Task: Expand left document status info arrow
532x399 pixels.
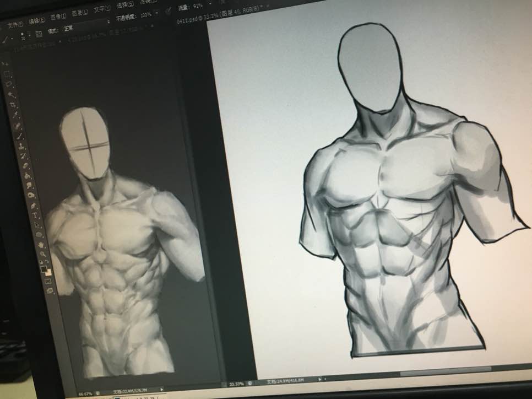Action: pyautogui.click(x=162, y=389)
